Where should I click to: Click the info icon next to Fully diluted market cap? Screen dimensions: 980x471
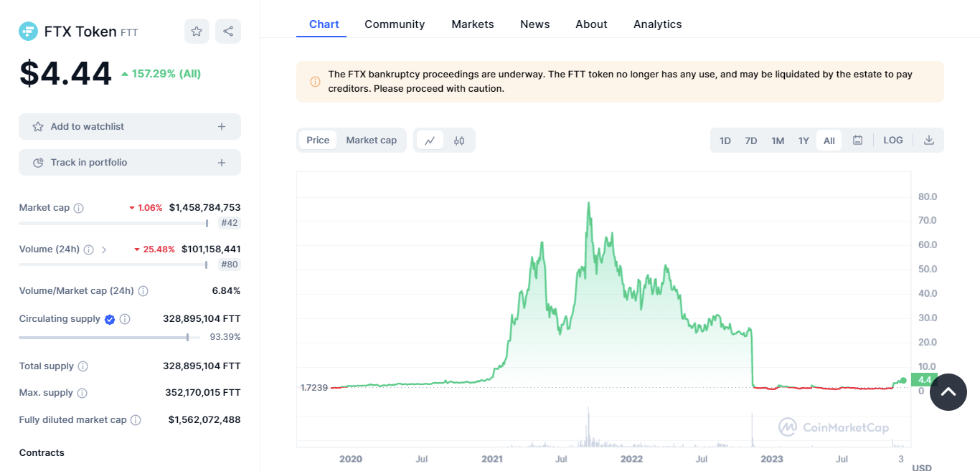[136, 420]
